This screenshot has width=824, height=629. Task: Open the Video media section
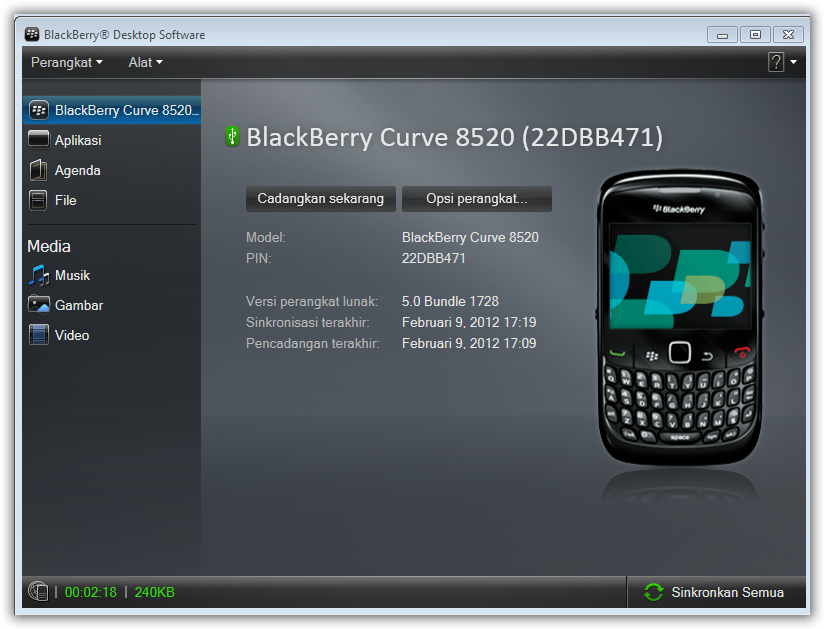tap(112, 335)
